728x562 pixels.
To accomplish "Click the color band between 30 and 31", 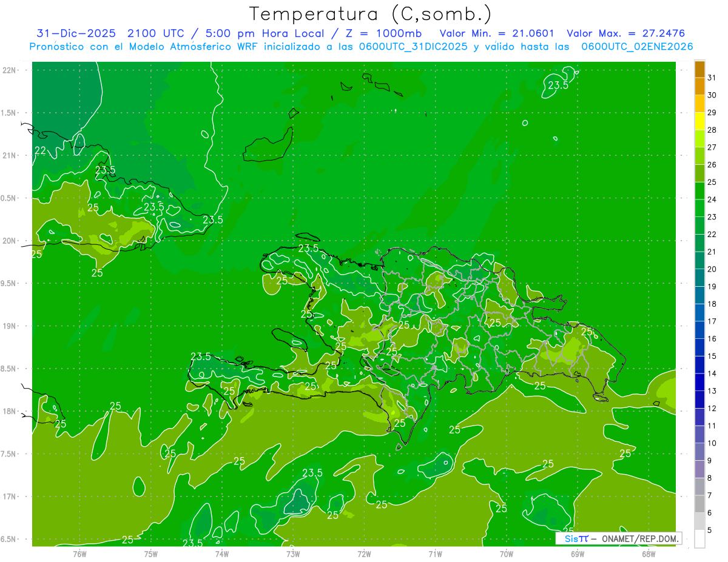I will (699, 87).
